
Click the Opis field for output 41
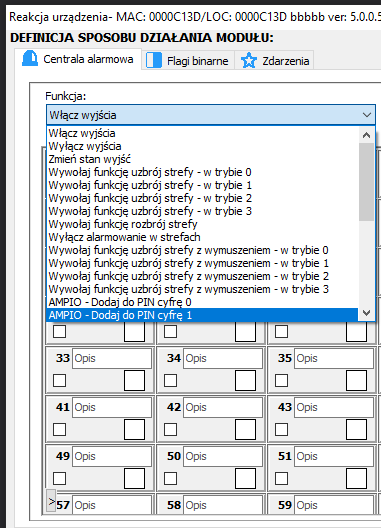point(112,407)
